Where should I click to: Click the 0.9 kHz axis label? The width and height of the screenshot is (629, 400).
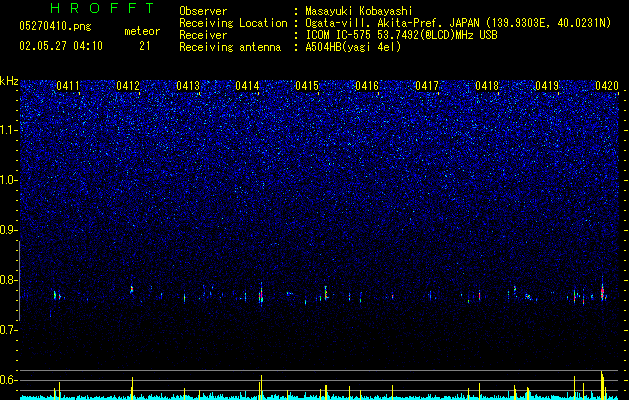point(9,230)
